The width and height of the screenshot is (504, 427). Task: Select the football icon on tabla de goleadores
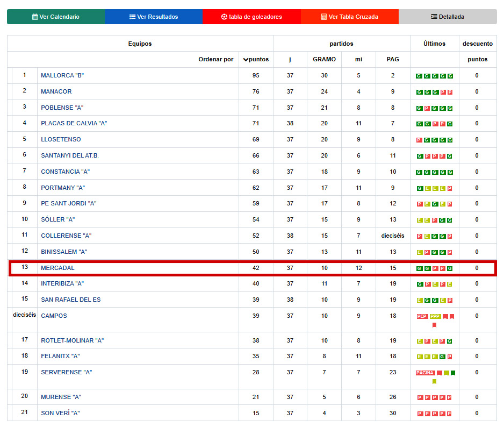pyautogui.click(x=223, y=17)
